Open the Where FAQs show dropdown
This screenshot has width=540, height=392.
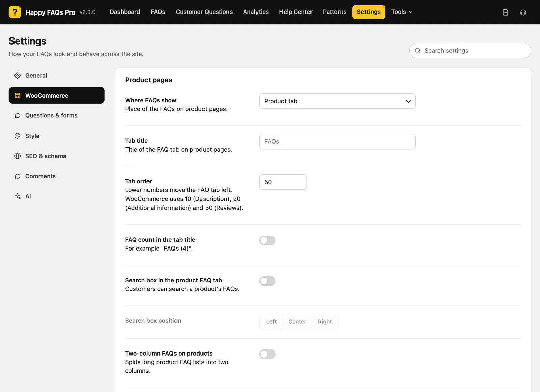[337, 101]
